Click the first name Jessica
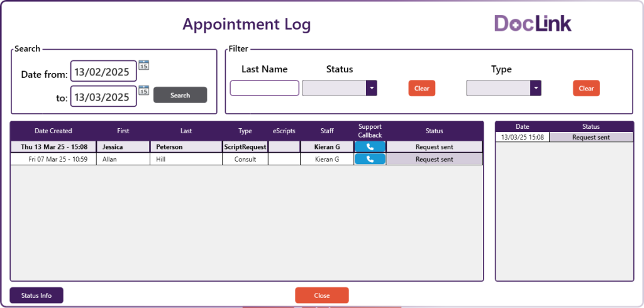 (113, 146)
